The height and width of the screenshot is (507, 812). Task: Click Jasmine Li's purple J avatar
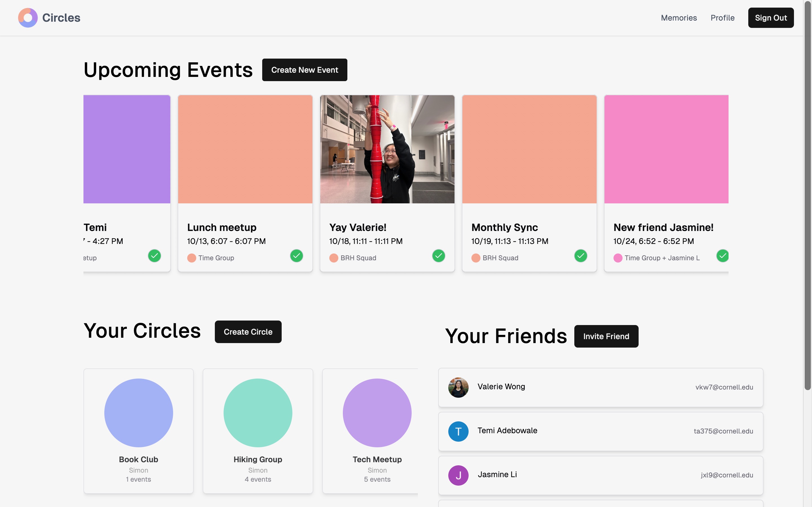point(458,475)
